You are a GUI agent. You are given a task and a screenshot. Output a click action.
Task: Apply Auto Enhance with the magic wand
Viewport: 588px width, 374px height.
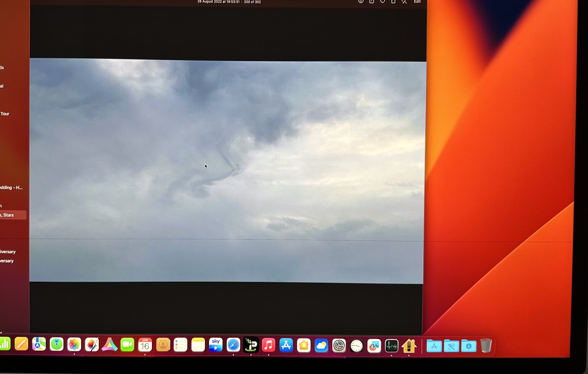pyautogui.click(x=404, y=1)
